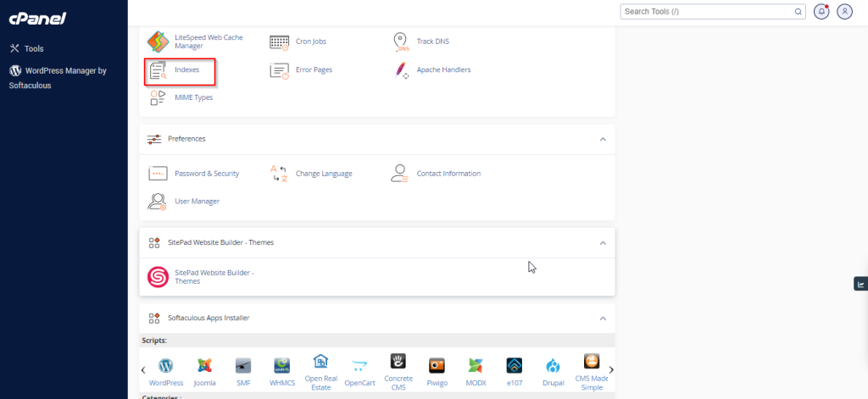Viewport: 868px width, 399px height.
Task: Click the cPanel logo
Action: point(37,19)
